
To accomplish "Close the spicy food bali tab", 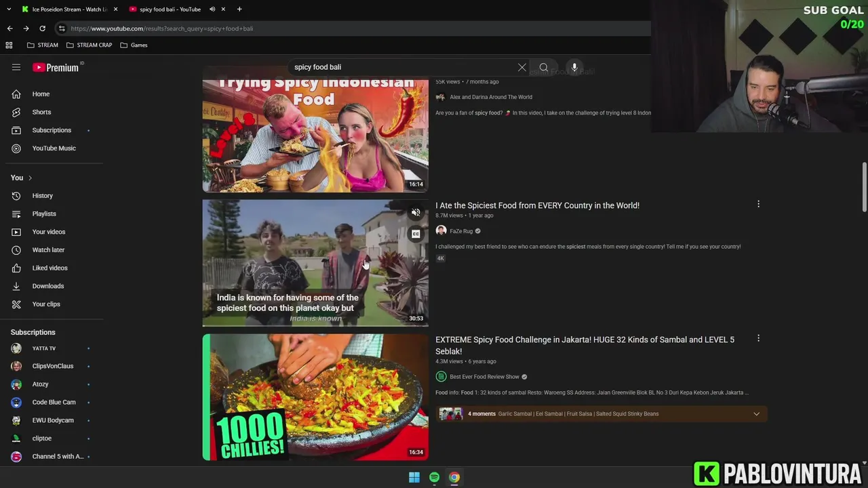I will pos(224,9).
